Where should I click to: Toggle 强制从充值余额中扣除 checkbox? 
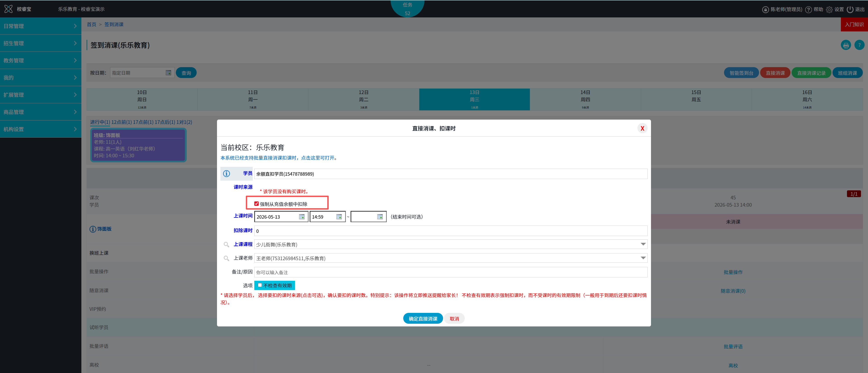pos(256,204)
